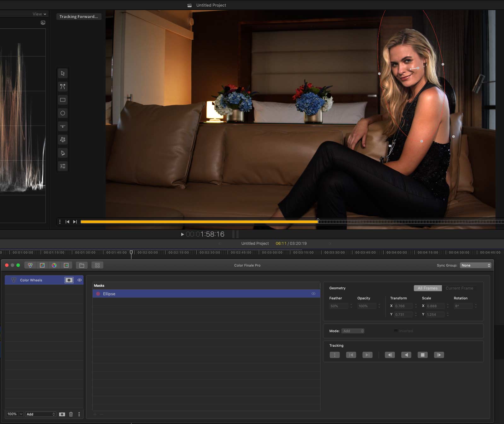The width and height of the screenshot is (504, 424).
Task: Open the presets folder
Action: coord(82,265)
